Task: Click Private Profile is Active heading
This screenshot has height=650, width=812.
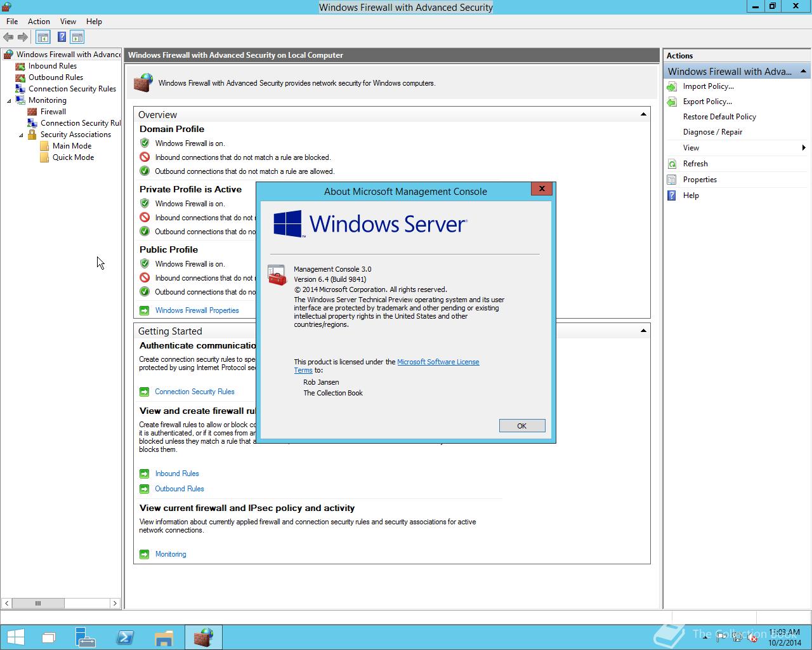Action: click(190, 189)
